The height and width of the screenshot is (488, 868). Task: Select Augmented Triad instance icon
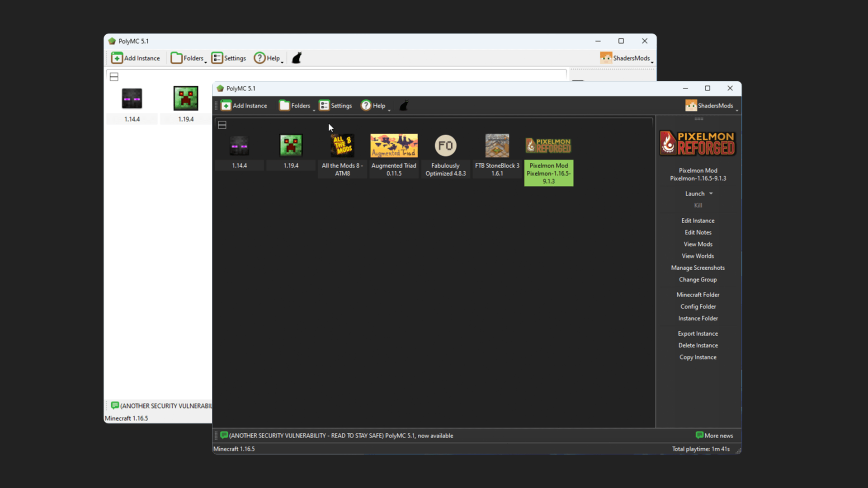coord(394,145)
